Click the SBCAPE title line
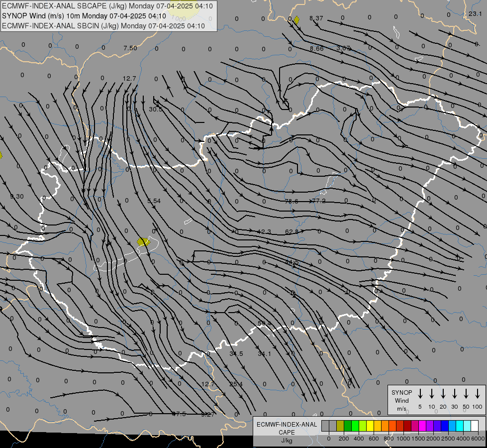The width and height of the screenshot is (487, 448). [x=107, y=6]
